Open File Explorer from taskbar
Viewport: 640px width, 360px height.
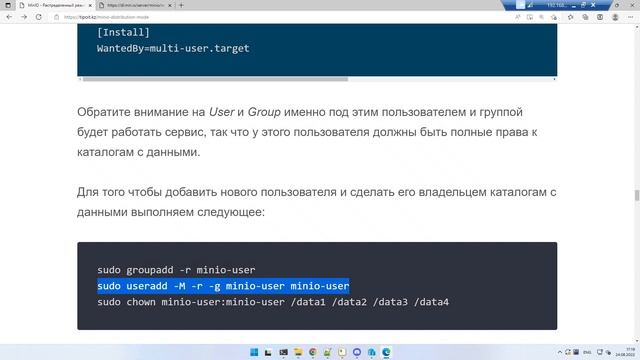(x=298, y=352)
